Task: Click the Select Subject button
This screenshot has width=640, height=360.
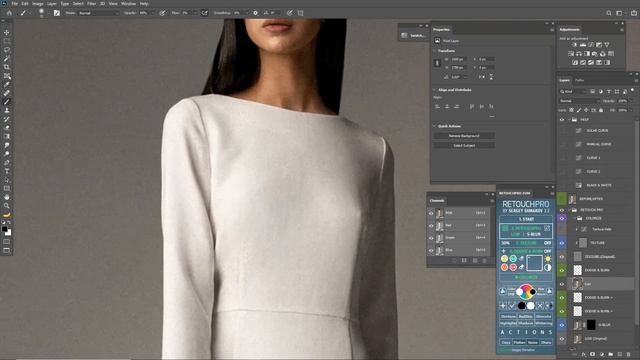Action: click(x=464, y=145)
